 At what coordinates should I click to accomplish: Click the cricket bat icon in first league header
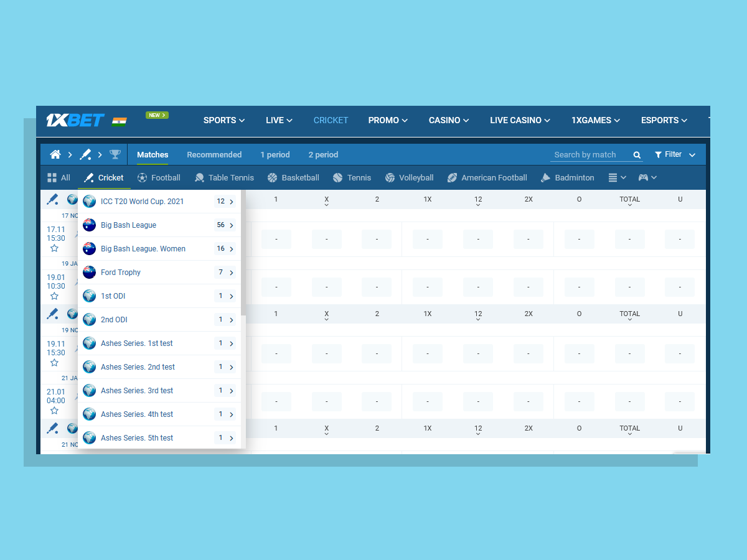click(53, 199)
